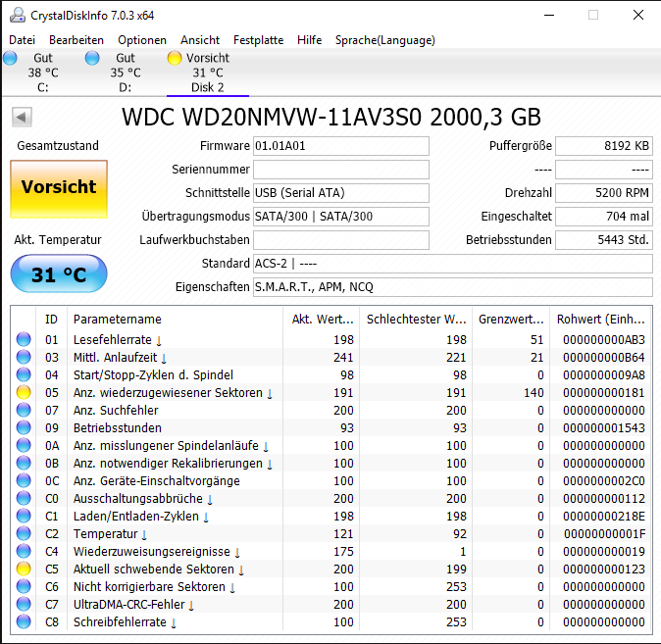
Task: Click the empty Seriennummer field
Action: [341, 170]
